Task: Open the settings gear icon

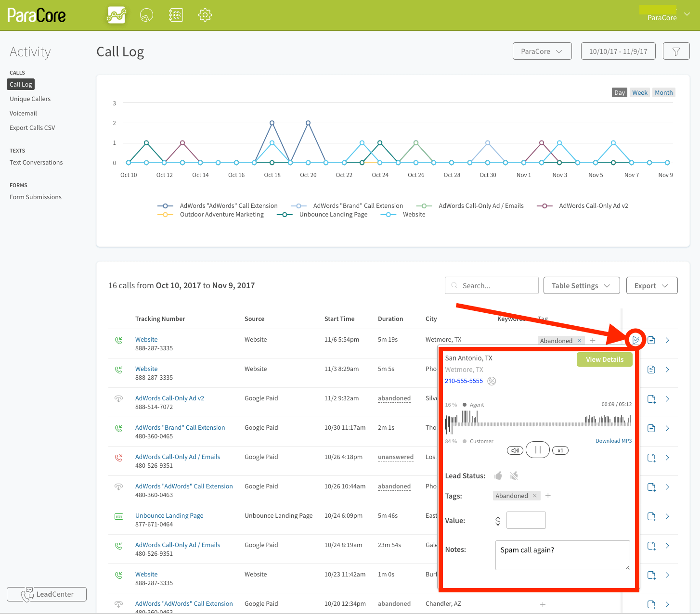Action: point(205,15)
